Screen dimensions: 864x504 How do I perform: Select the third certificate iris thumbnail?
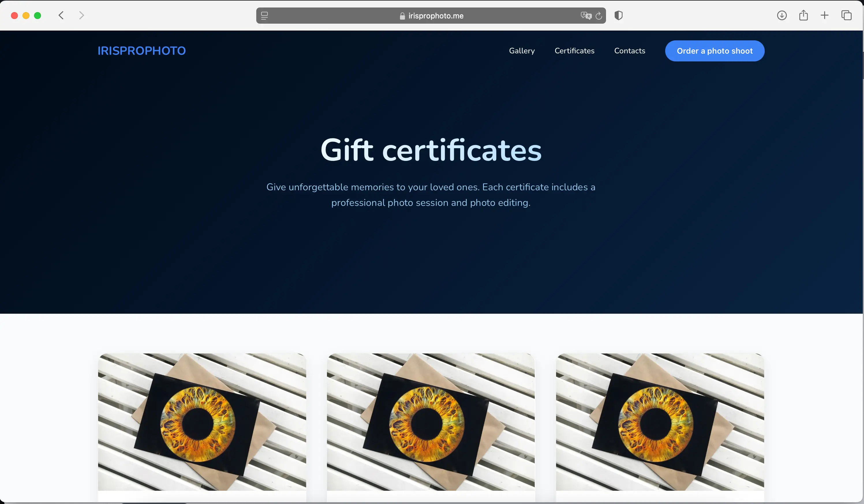click(x=660, y=422)
